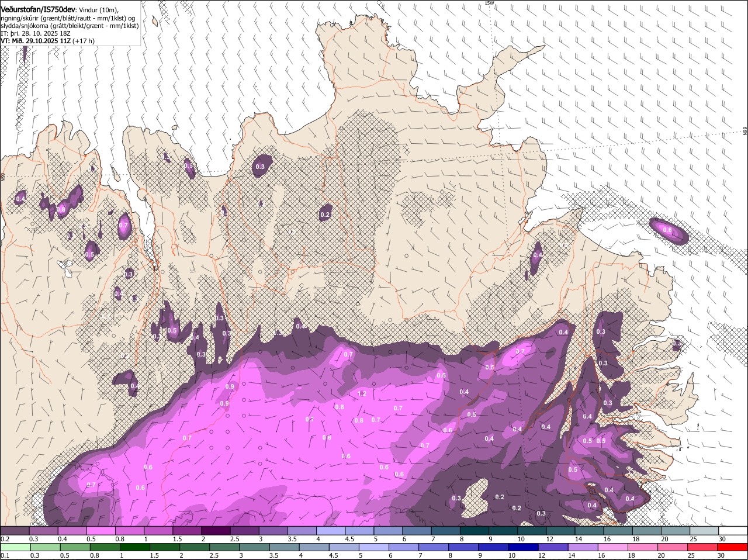This screenshot has width=748, height=560.
Task: Click the 'IT: þri. 28. 10. 2025 18Z' line
Action: (x=34, y=33)
